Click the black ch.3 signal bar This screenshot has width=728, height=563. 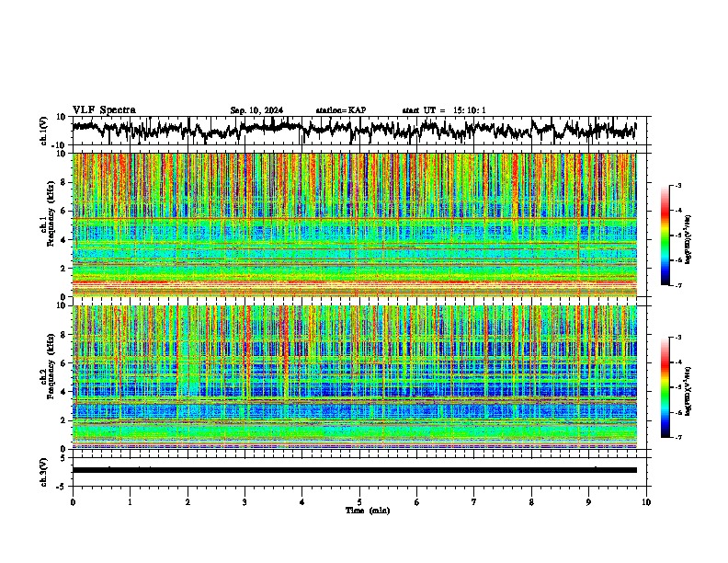(355, 470)
